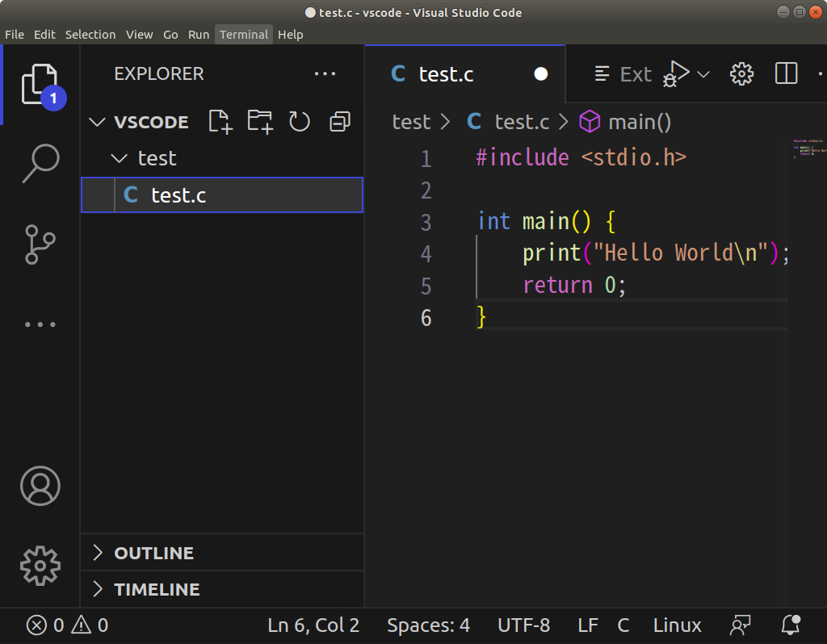Expand the OUTLINE section
This screenshot has width=827, height=644.
222,553
